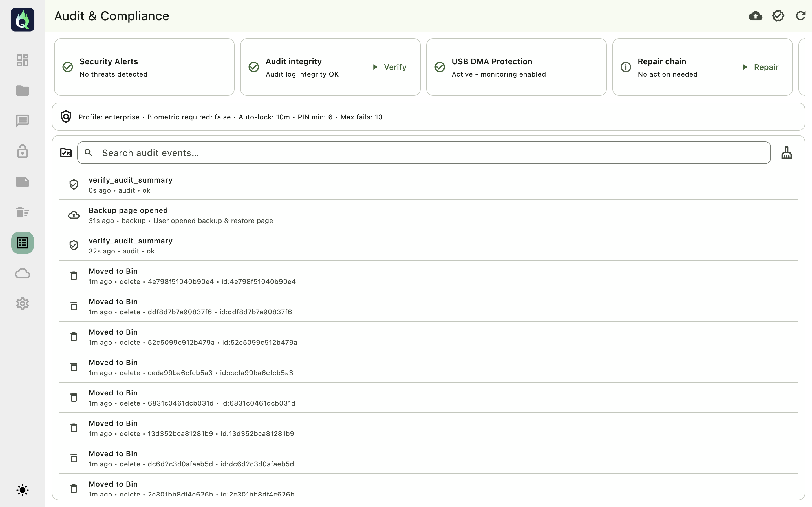The image size is (812, 507).
Task: Toggle light/dark theme sun icon
Action: pos(23,490)
